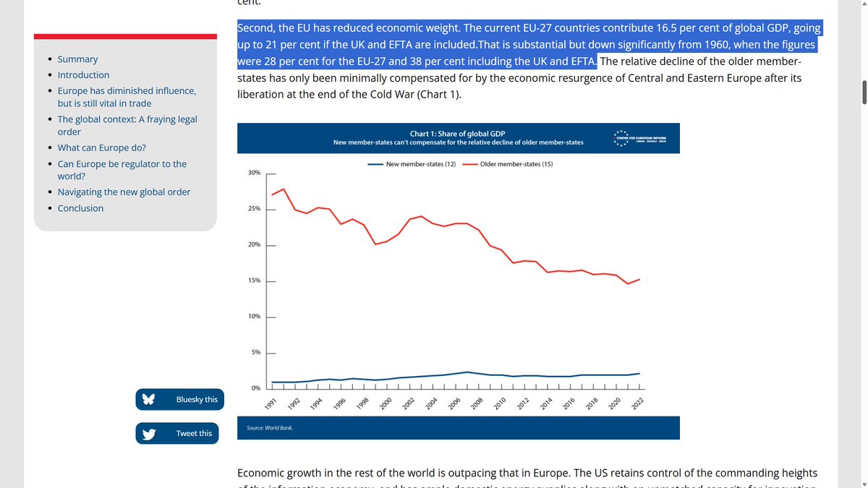
Task: Click the 2022 x-axis year label
Action: pos(637,403)
